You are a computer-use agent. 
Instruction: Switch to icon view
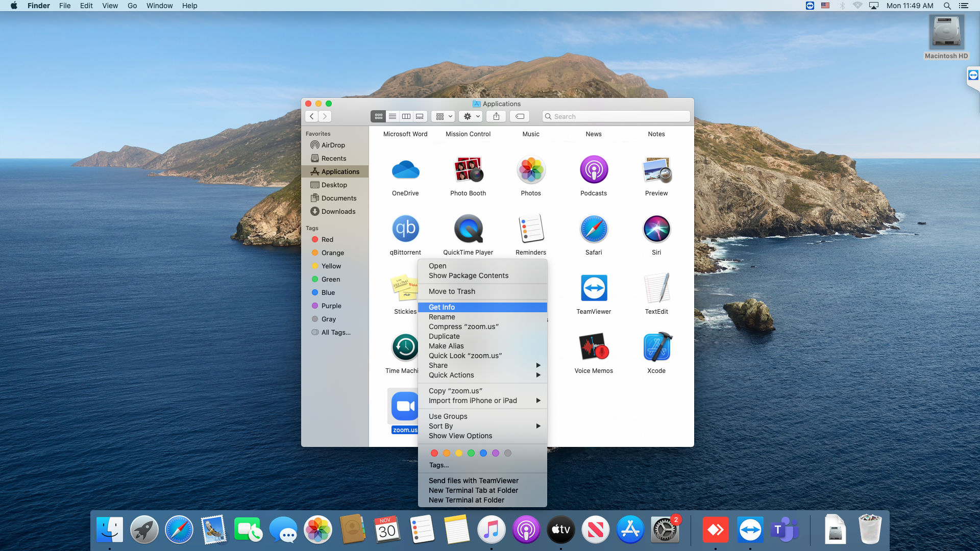(378, 116)
